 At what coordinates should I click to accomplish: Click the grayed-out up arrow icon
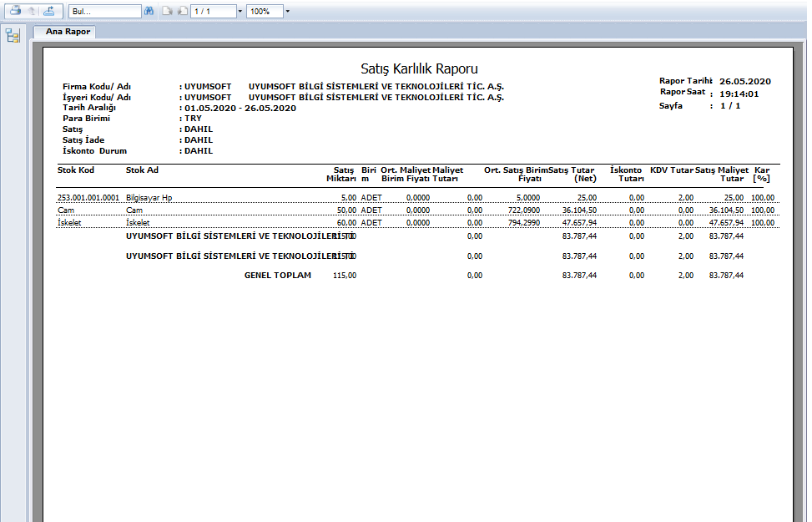pos(32,12)
